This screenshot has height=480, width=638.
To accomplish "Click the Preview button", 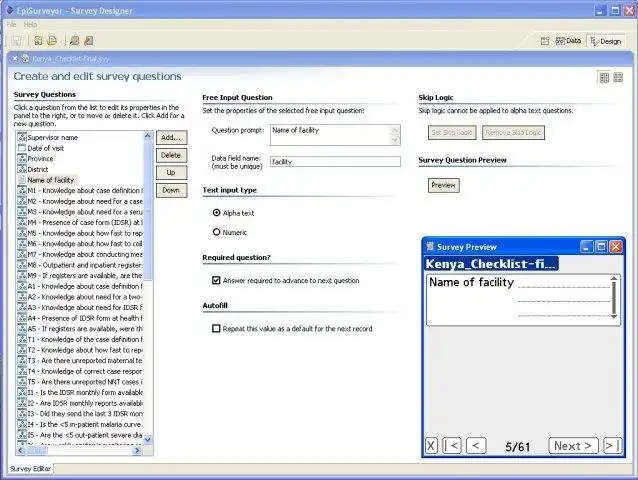I will point(444,185).
